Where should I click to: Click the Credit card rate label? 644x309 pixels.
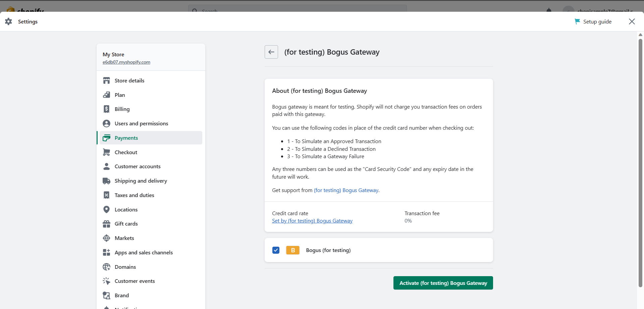[290, 213]
